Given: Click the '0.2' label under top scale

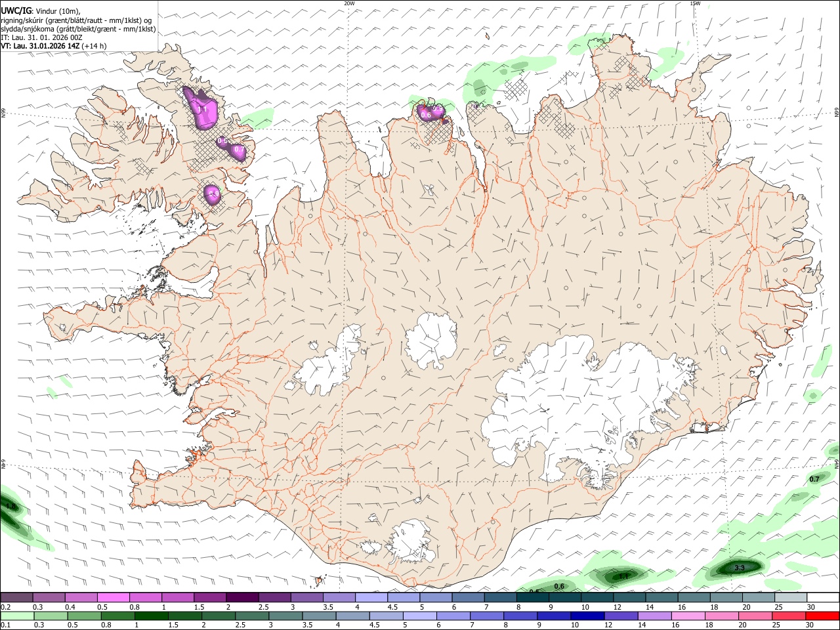Looking at the screenshot, I should coord(5,607).
